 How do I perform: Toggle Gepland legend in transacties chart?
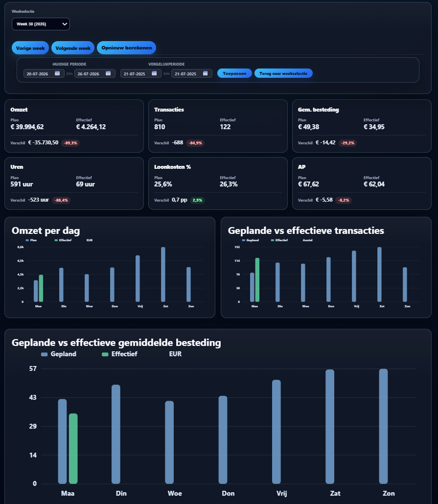250,240
